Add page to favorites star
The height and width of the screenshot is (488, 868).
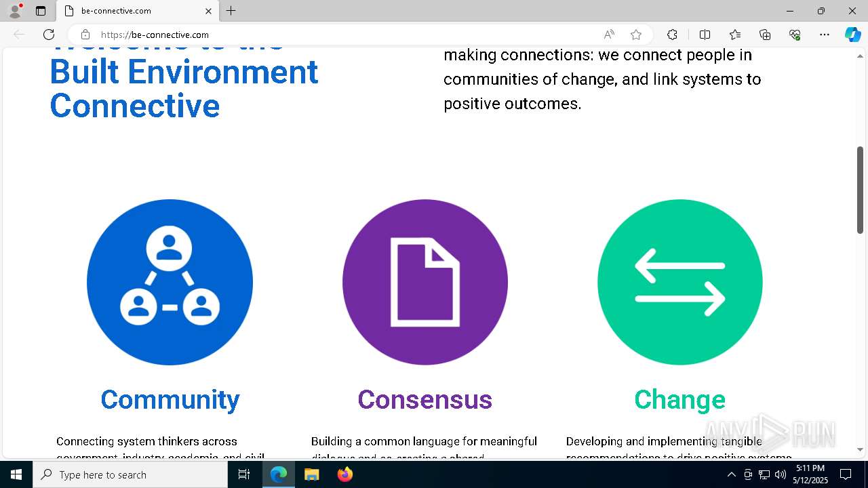pyautogui.click(x=635, y=35)
